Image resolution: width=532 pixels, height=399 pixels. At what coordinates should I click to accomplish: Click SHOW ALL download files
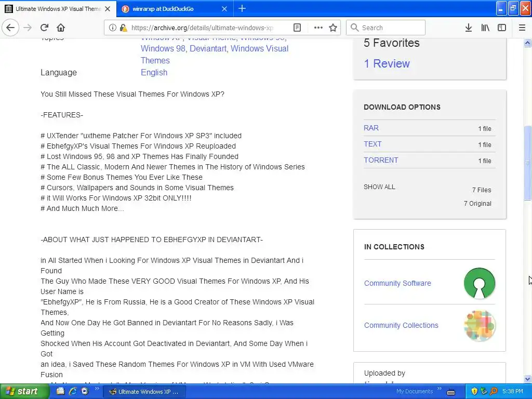click(x=379, y=187)
